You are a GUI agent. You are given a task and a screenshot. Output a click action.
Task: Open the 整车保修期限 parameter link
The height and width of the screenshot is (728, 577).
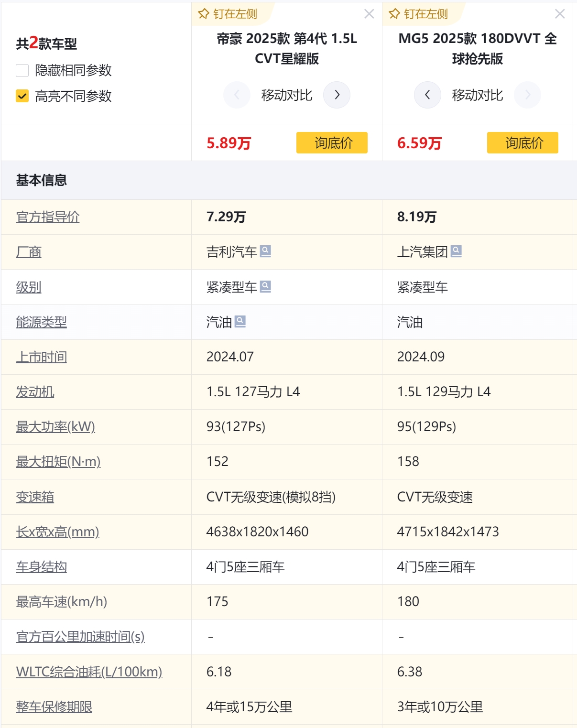pyautogui.click(x=54, y=707)
